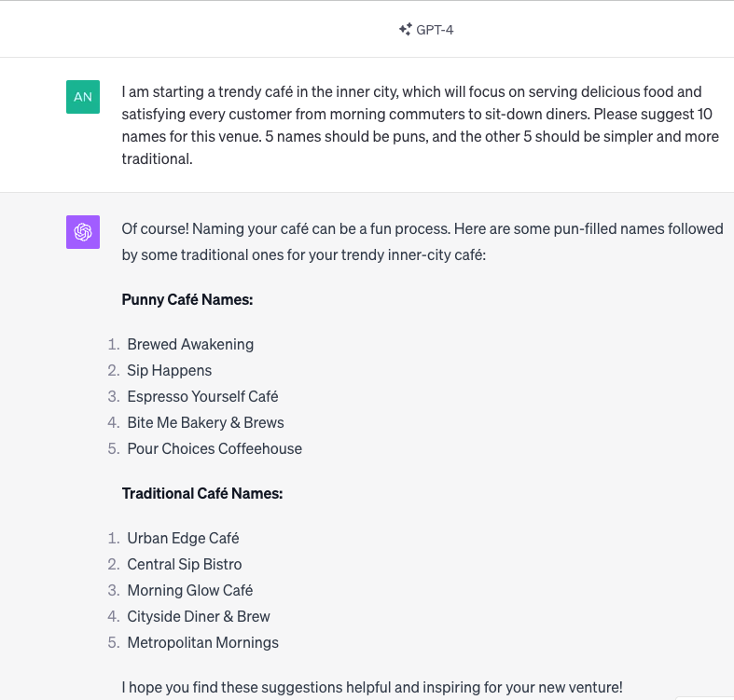734x700 pixels.
Task: Open the GPT-4 model label
Action: [435, 30]
